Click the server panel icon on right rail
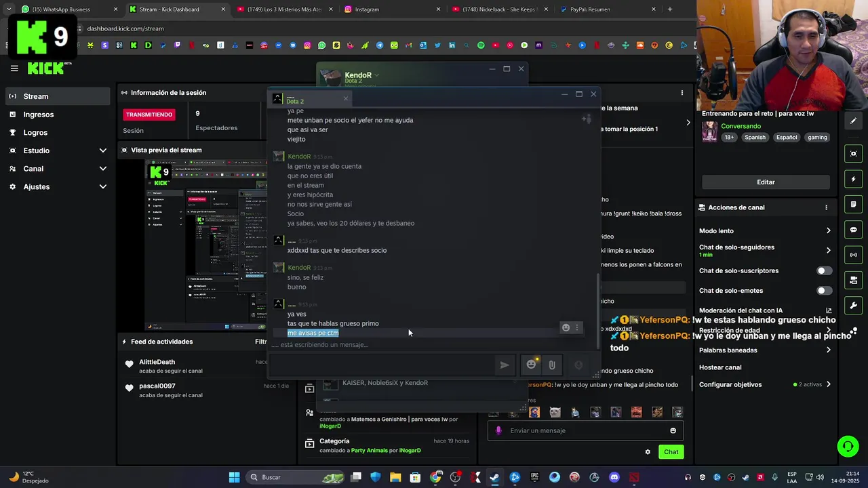This screenshot has height=488, width=868. tap(853, 280)
